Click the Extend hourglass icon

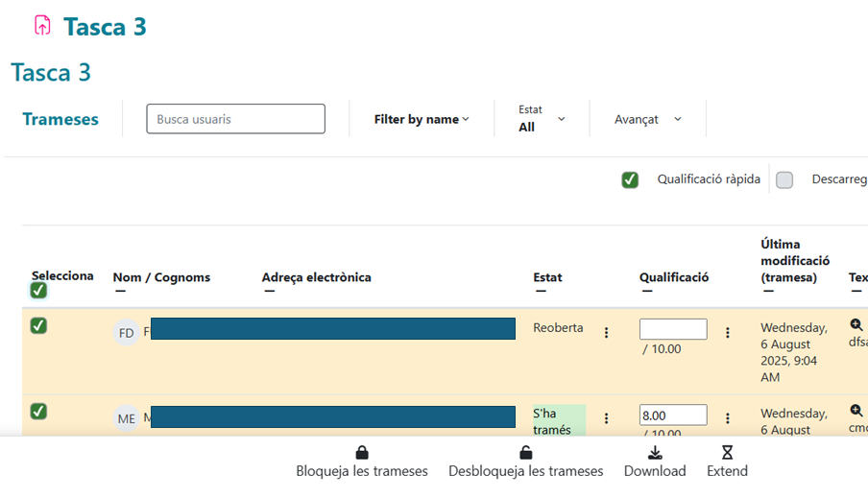(x=727, y=453)
